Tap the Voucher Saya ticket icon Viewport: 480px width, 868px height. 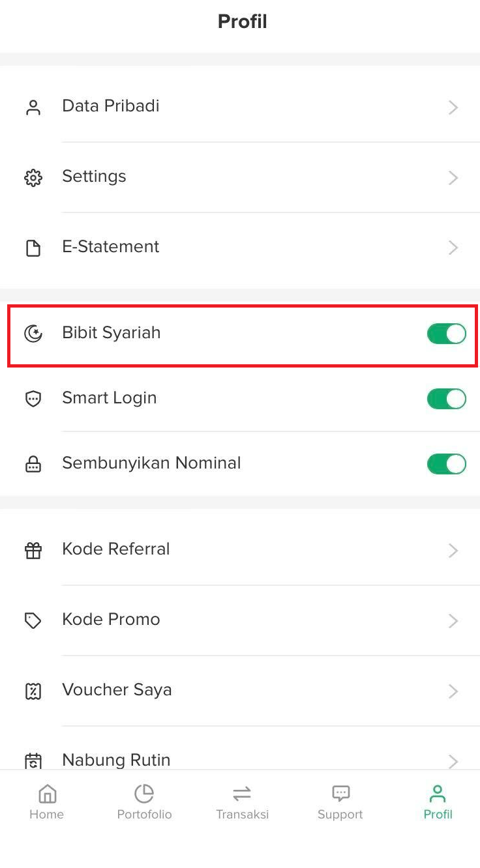pos(33,691)
